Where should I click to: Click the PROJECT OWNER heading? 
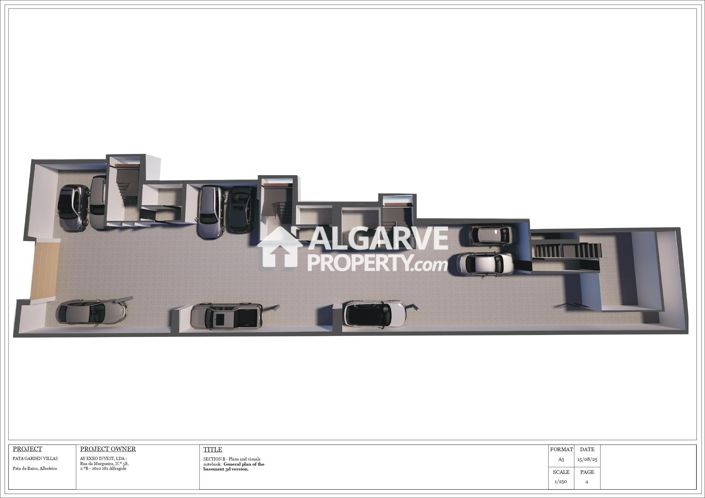107,450
